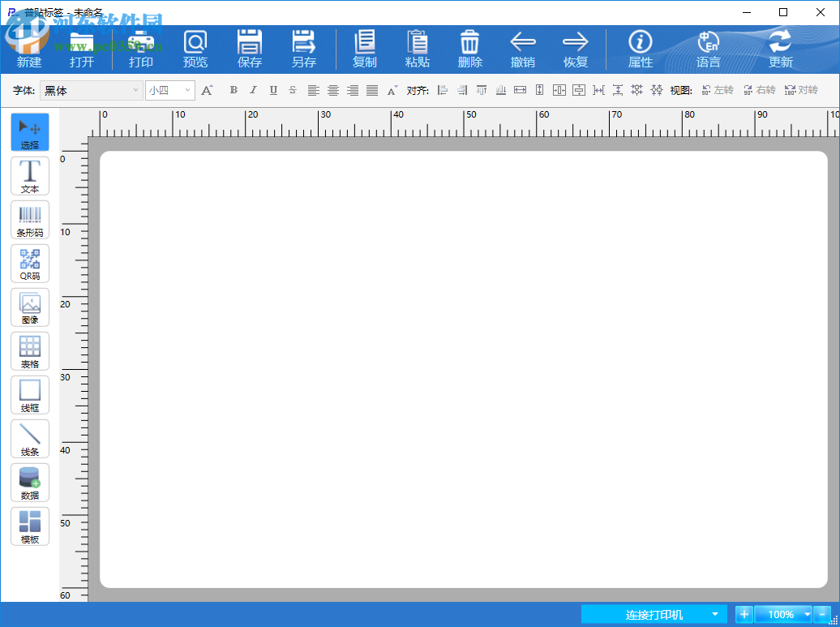Viewport: 840px width, 627px height.
Task: Open 预览 print preview
Action: click(195, 49)
